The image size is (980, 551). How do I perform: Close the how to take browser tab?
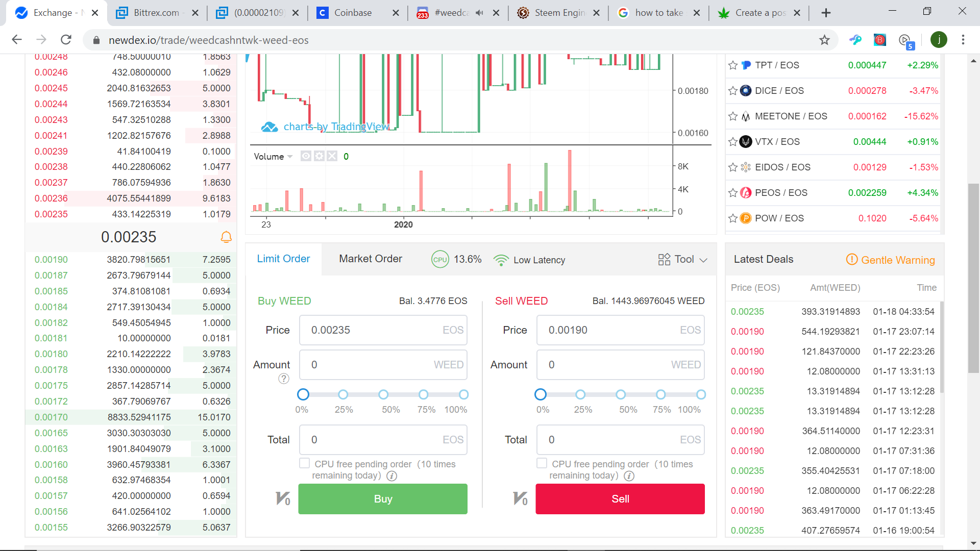(x=697, y=13)
